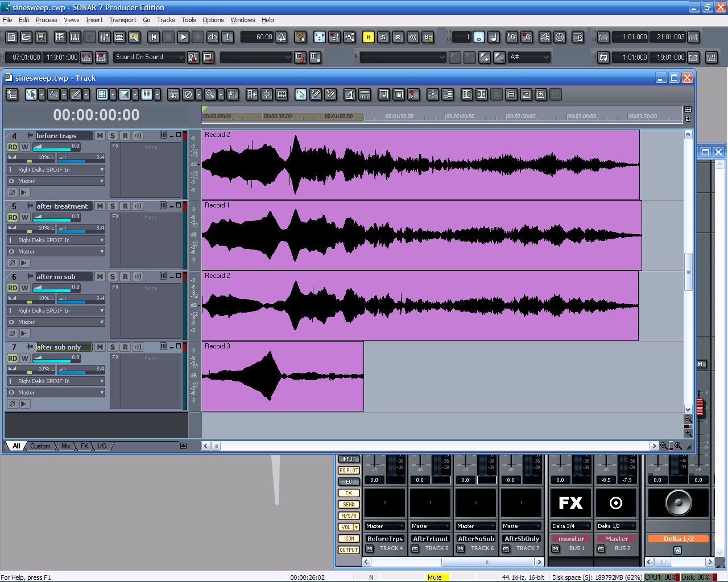This screenshot has height=582, width=728.
Task: Toggle input echo on after sub only track
Action: [138, 347]
